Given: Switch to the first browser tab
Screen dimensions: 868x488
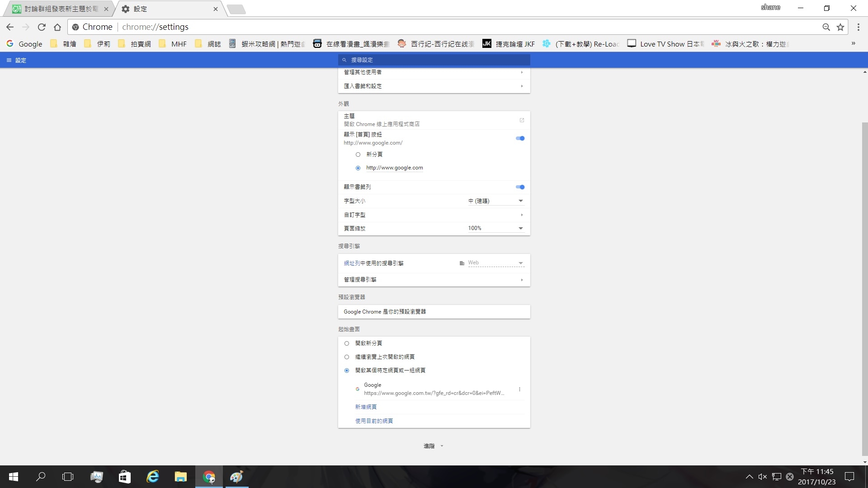Looking at the screenshot, I should pos(59,9).
